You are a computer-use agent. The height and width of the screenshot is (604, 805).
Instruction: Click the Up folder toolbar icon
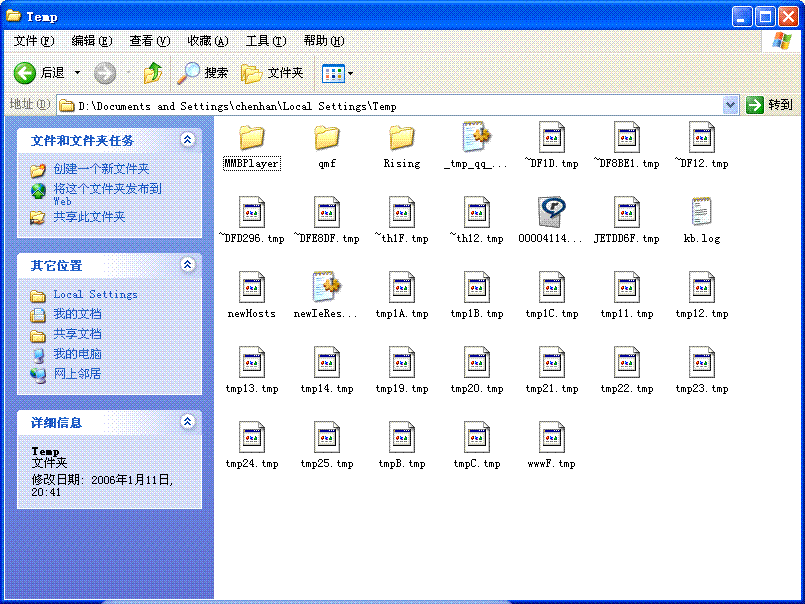[153, 73]
